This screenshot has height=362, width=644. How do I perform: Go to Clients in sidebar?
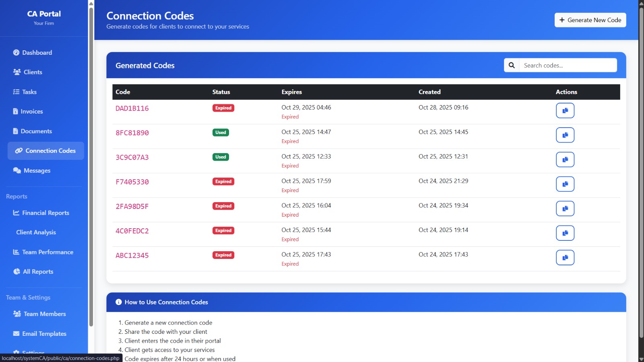tap(33, 72)
